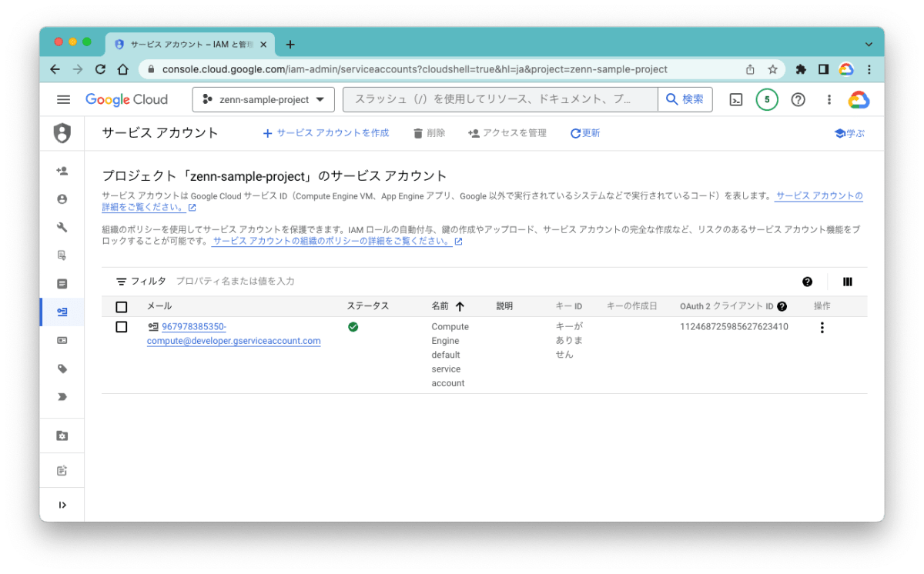Open the notifications badge showing 5
The width and height of the screenshot is (924, 574).
[767, 99]
